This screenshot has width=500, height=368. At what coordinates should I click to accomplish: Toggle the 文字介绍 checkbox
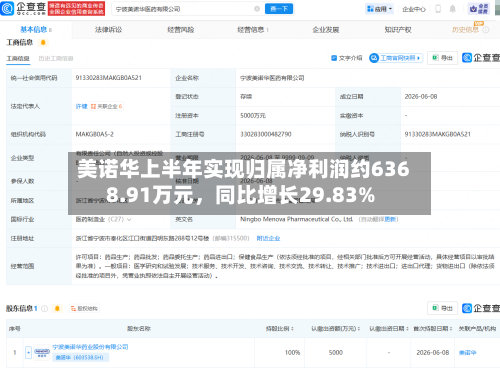334,58
